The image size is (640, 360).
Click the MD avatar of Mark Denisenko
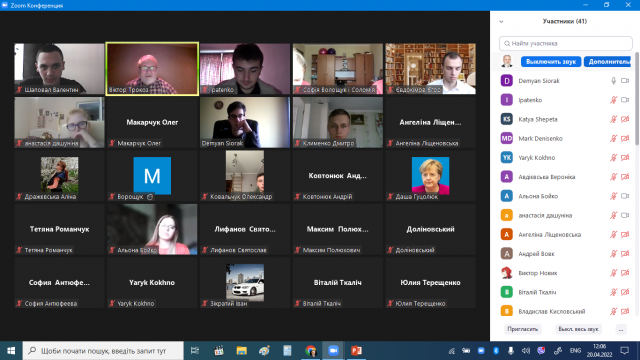click(507, 138)
